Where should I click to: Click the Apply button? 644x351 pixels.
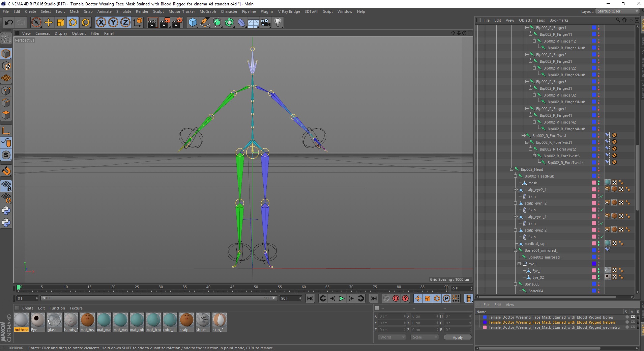click(x=458, y=337)
